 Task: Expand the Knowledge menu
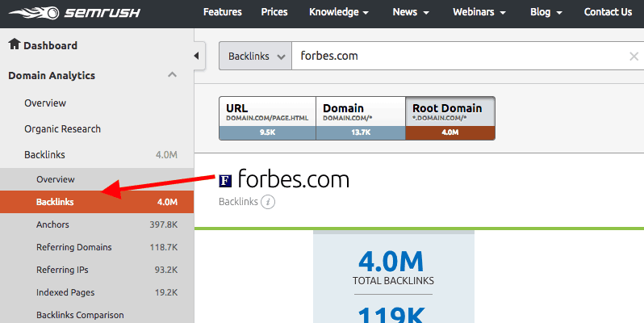pyautogui.click(x=339, y=12)
